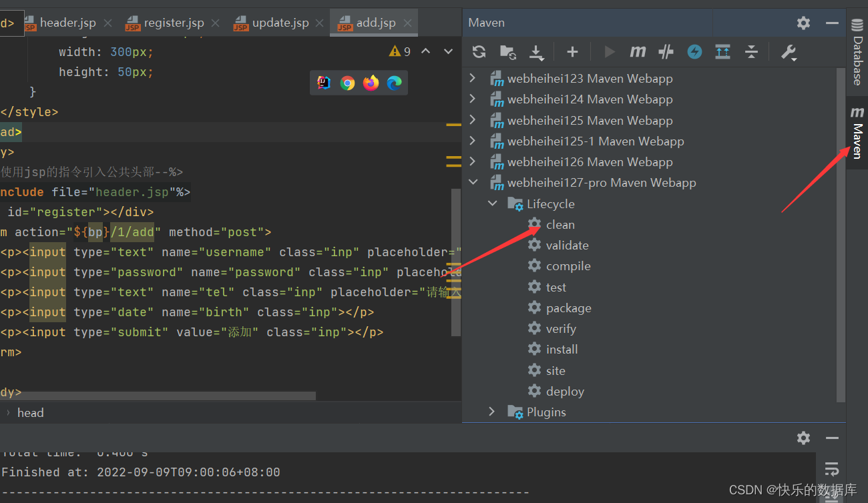Click the 'Finished at' console line

click(140, 472)
